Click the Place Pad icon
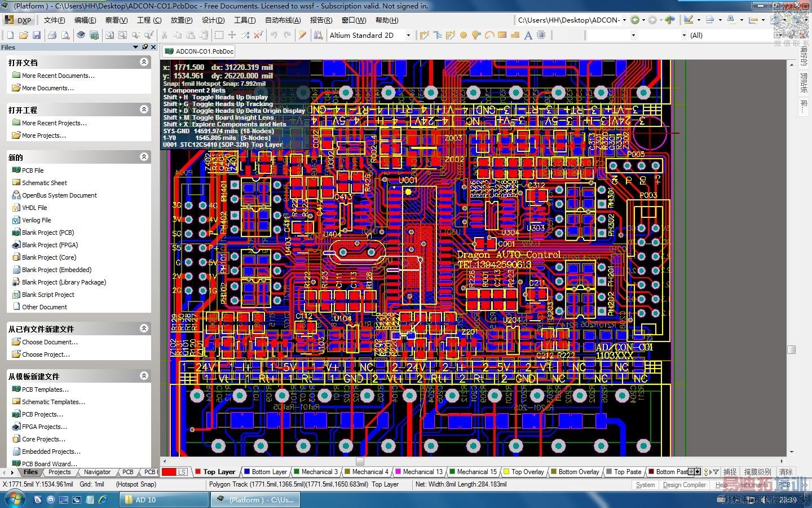The width and height of the screenshot is (812, 508). click(464, 35)
